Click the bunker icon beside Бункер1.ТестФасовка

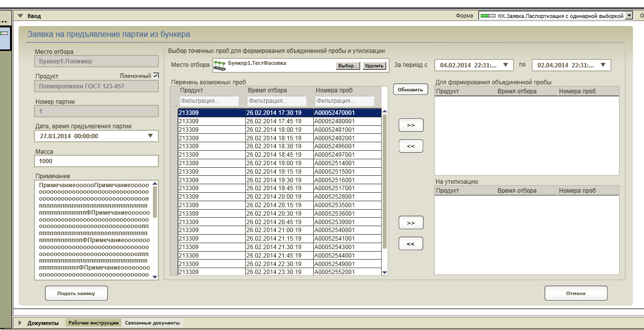click(x=220, y=65)
